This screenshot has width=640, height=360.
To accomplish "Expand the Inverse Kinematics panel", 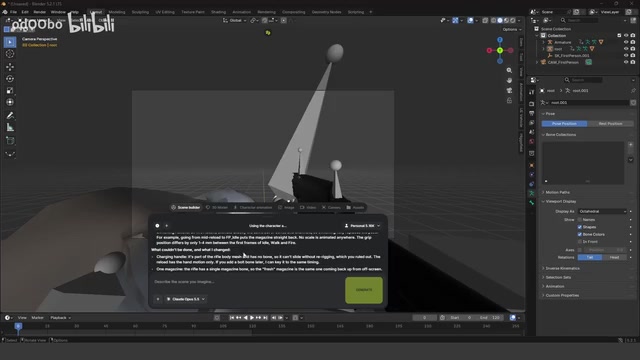I will [x=562, y=269].
